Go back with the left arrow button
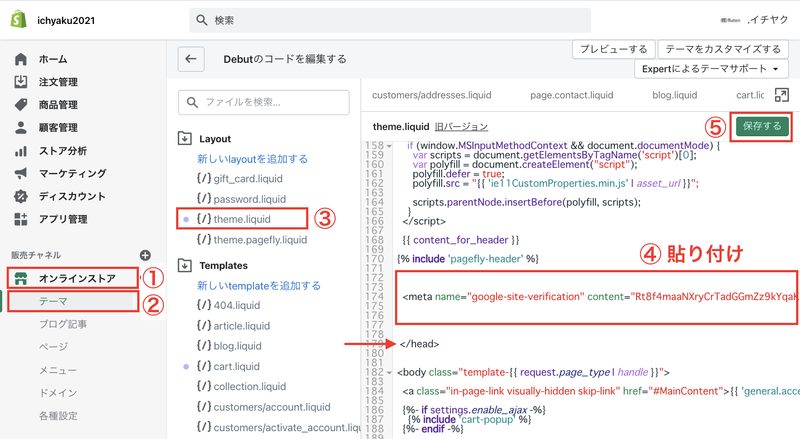Screen dimensions: 800x439 [x=191, y=59]
